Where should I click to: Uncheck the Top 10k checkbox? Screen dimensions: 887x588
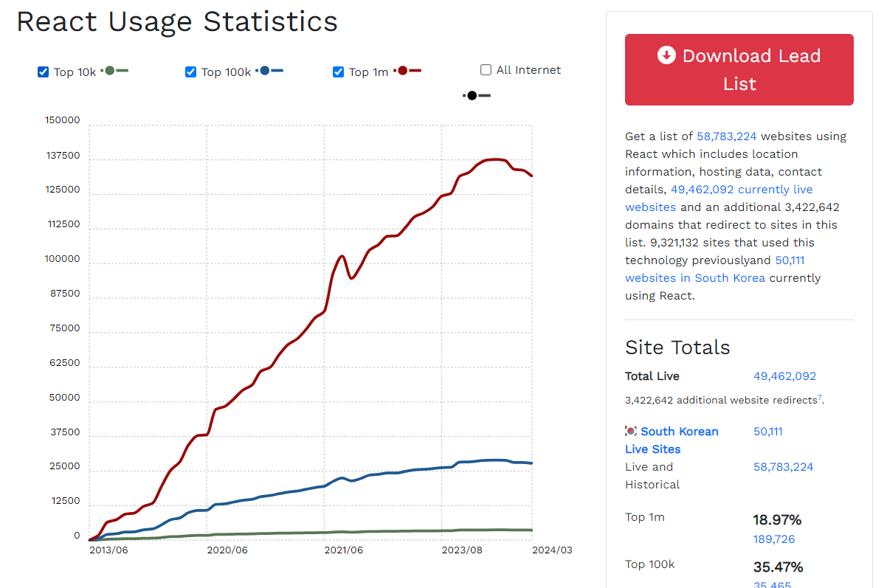coord(44,72)
